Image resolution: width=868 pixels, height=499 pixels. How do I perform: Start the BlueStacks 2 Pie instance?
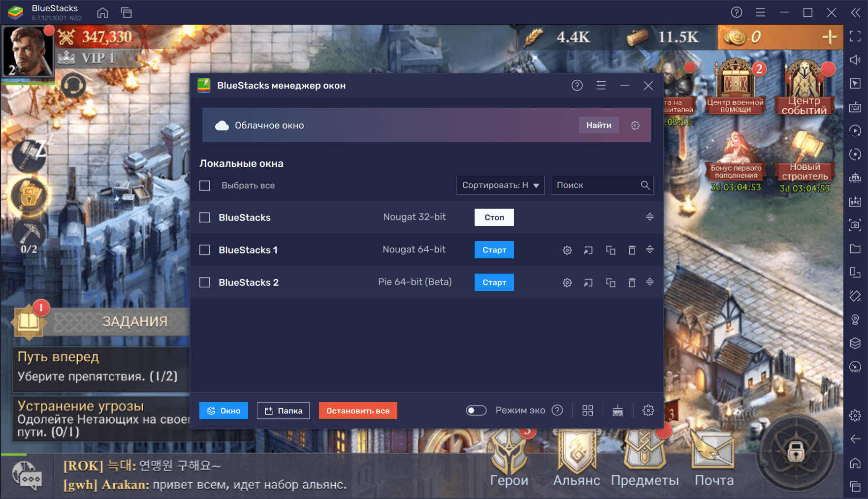coord(494,282)
